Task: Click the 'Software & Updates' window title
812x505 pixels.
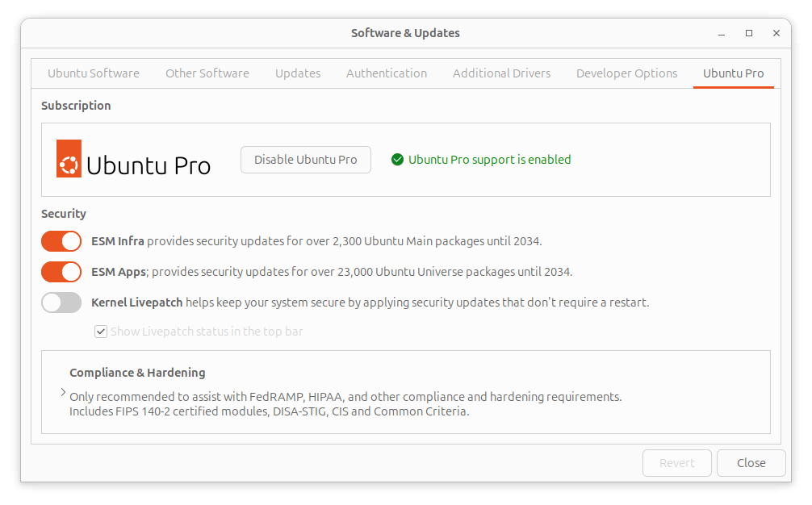Action: click(405, 33)
